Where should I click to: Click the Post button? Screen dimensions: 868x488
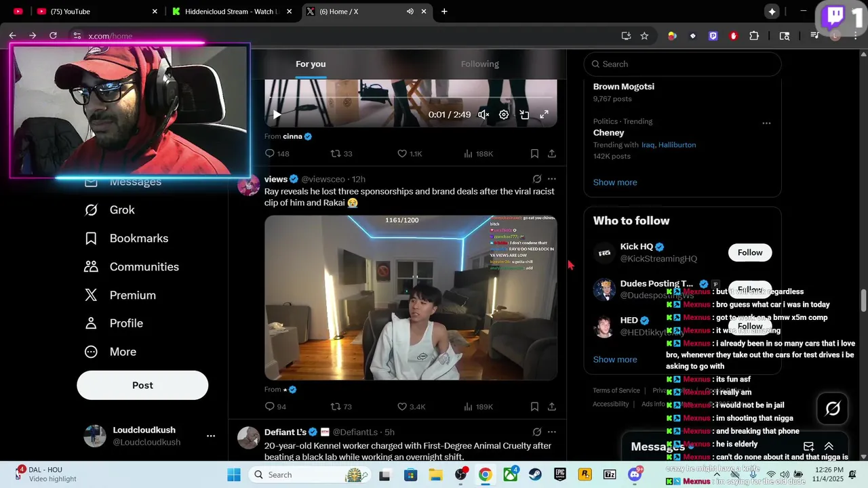[142, 385]
